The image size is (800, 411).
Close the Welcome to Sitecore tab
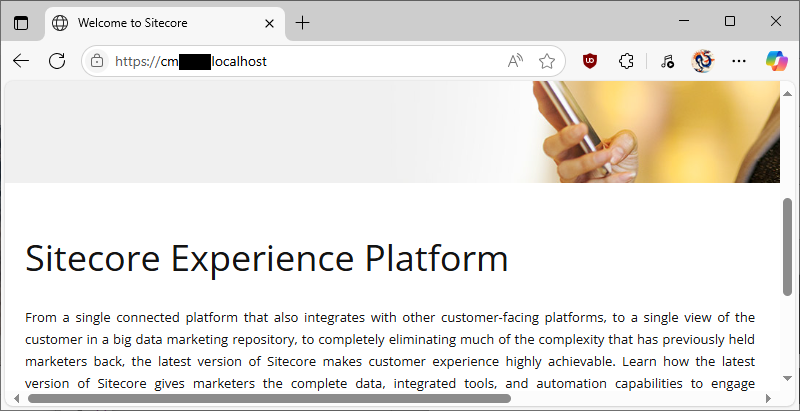click(x=269, y=23)
